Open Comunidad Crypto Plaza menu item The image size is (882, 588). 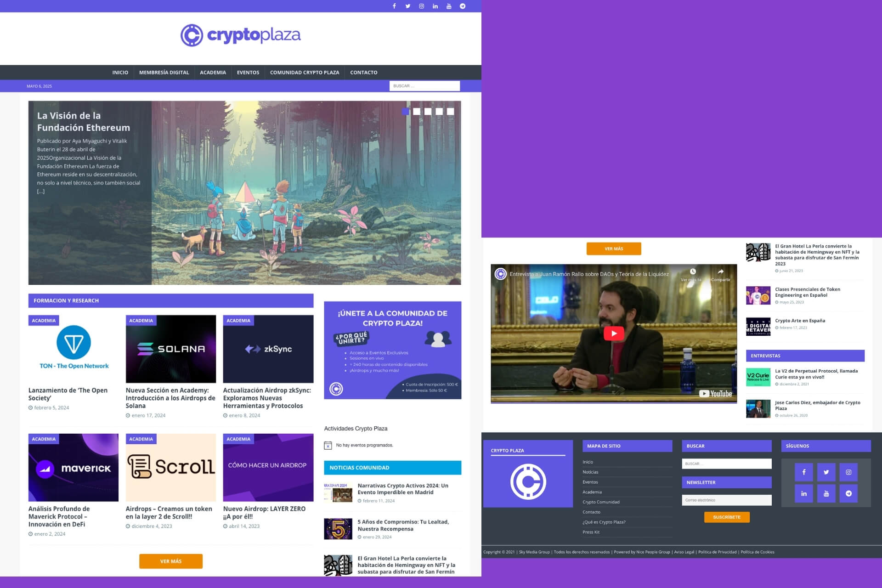(x=305, y=73)
